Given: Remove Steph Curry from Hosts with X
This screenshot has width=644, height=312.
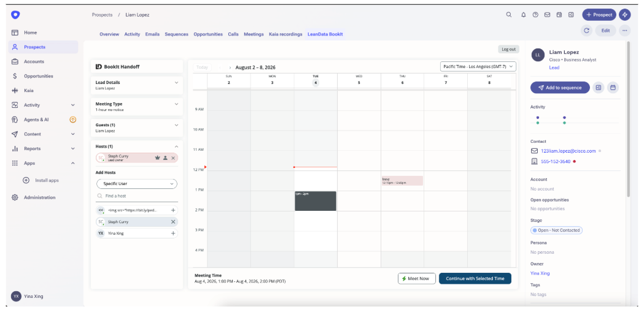Looking at the screenshot, I should [173, 158].
